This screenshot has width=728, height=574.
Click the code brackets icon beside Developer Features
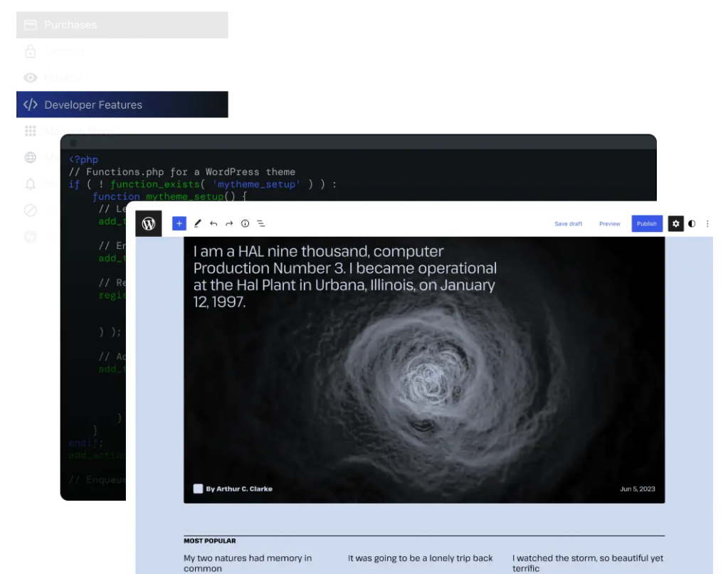click(x=31, y=105)
